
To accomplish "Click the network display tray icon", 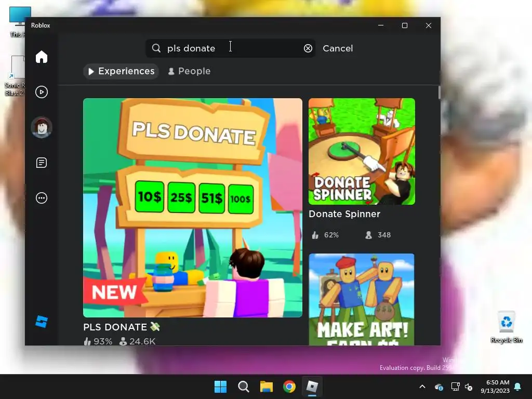I will 455,387.
